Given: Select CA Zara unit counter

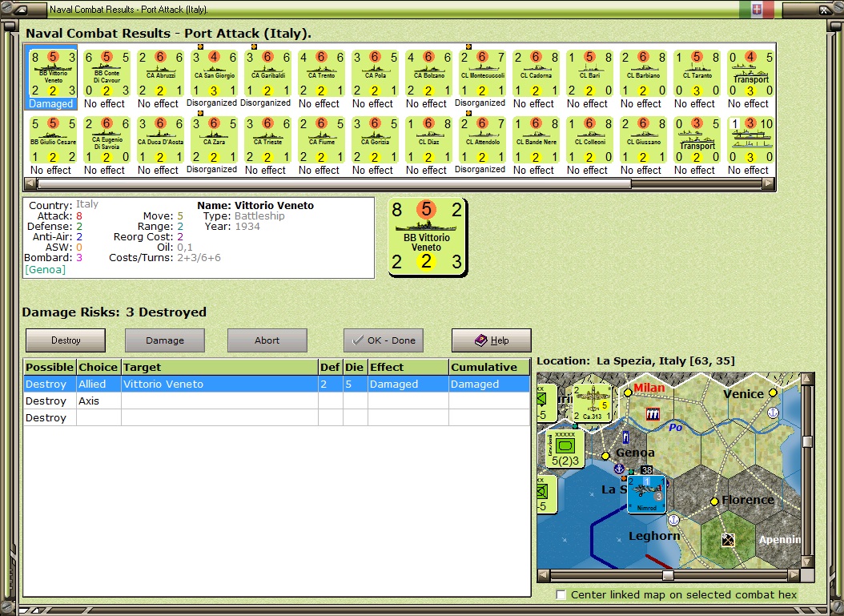Looking at the screenshot, I should coord(214,140).
